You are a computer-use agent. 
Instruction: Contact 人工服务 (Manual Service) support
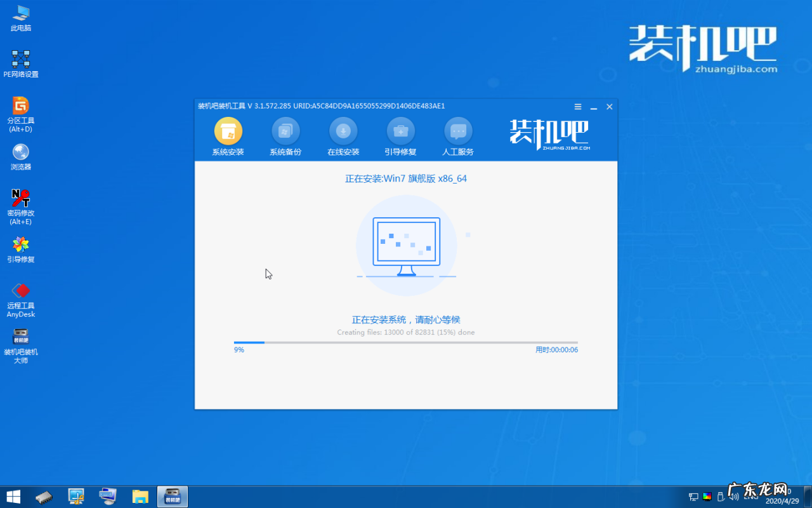tap(458, 135)
